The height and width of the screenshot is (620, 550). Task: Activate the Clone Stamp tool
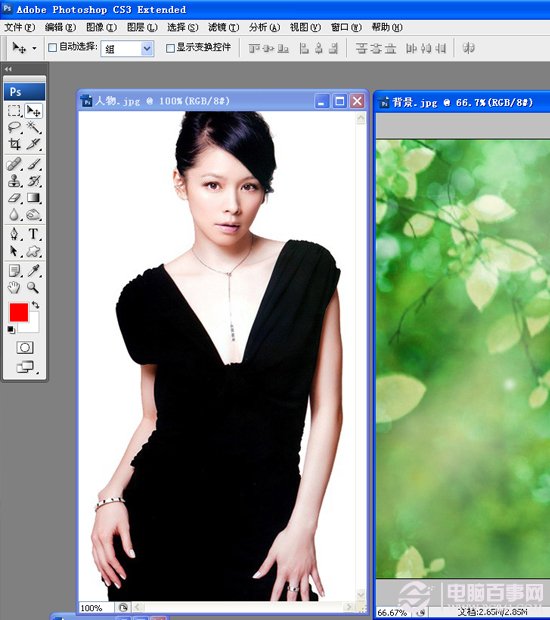(14, 181)
